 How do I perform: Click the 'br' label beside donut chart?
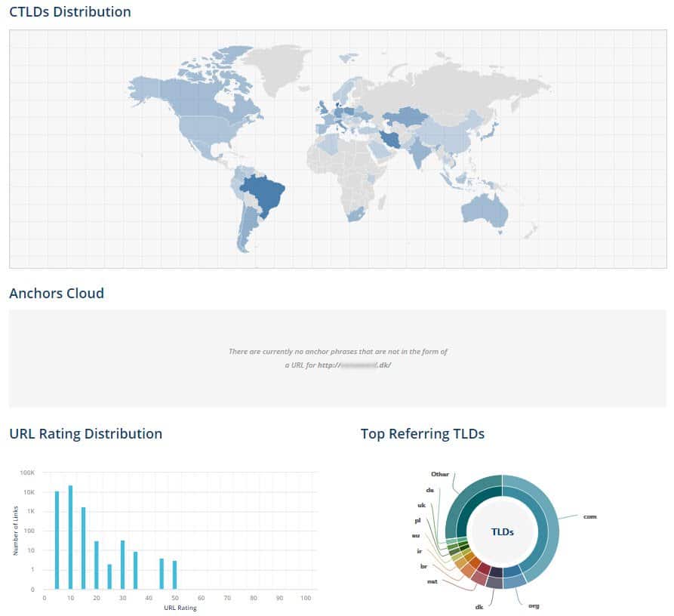pyautogui.click(x=424, y=566)
